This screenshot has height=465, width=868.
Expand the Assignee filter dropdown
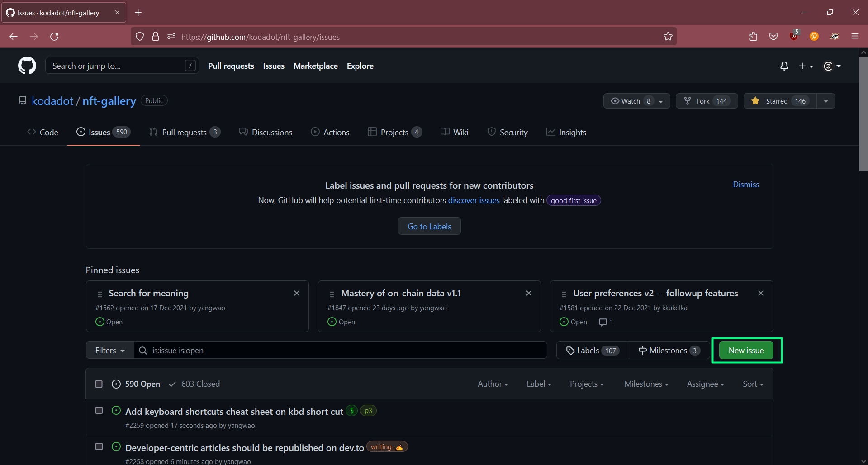[705, 384]
